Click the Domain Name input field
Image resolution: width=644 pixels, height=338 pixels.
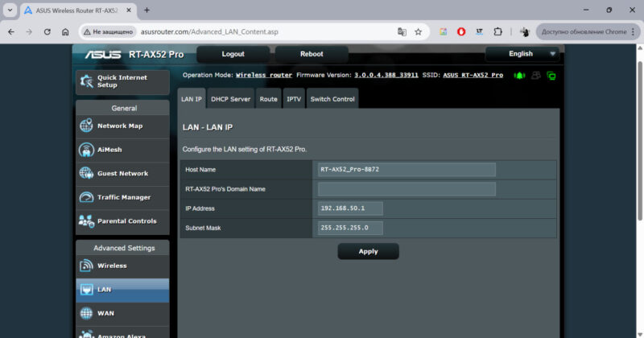[407, 189]
